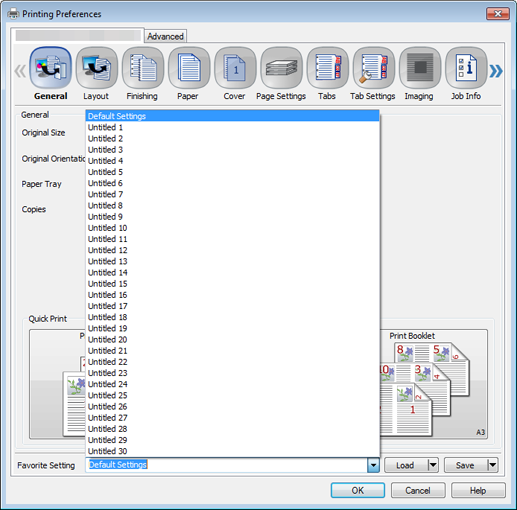
Task: Select the Paper icon
Action: [189, 68]
